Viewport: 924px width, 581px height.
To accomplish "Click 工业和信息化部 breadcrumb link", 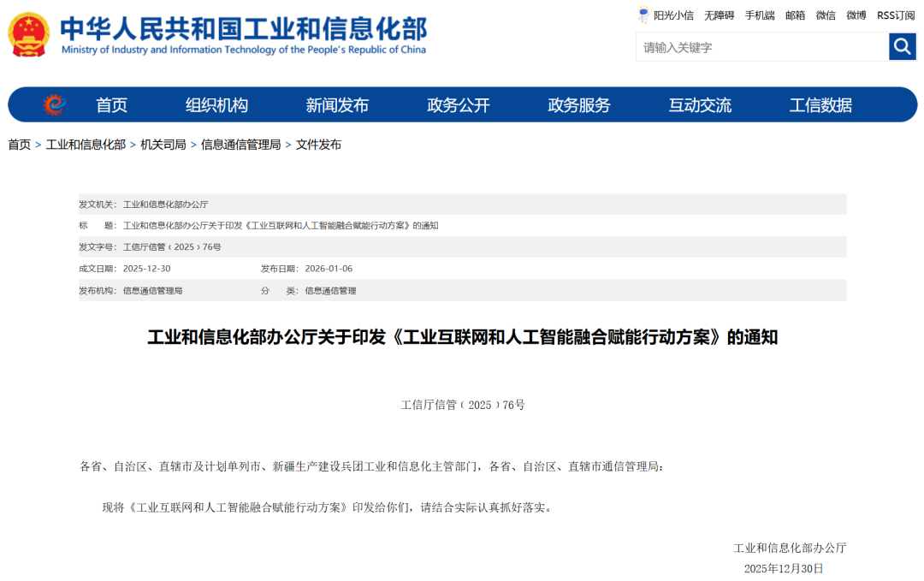I will coord(86,145).
